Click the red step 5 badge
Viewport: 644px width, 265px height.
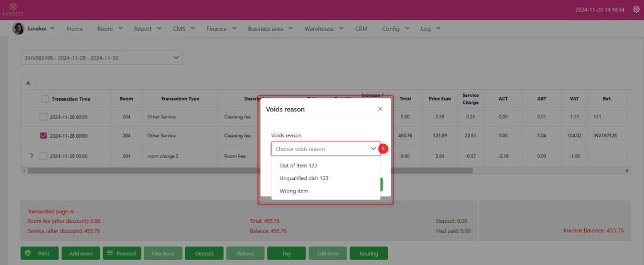point(383,149)
